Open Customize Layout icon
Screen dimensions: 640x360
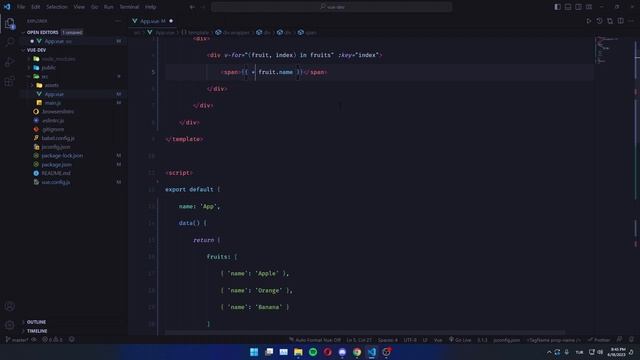[589, 7]
